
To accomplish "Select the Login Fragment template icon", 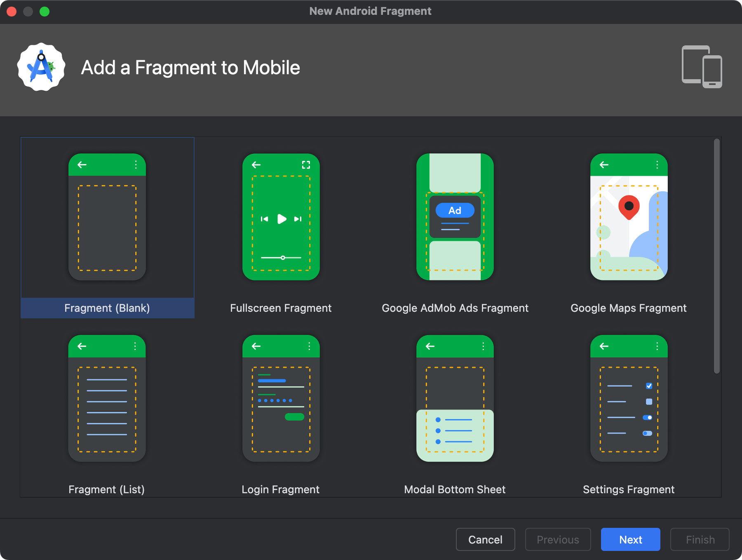I will pyautogui.click(x=281, y=398).
